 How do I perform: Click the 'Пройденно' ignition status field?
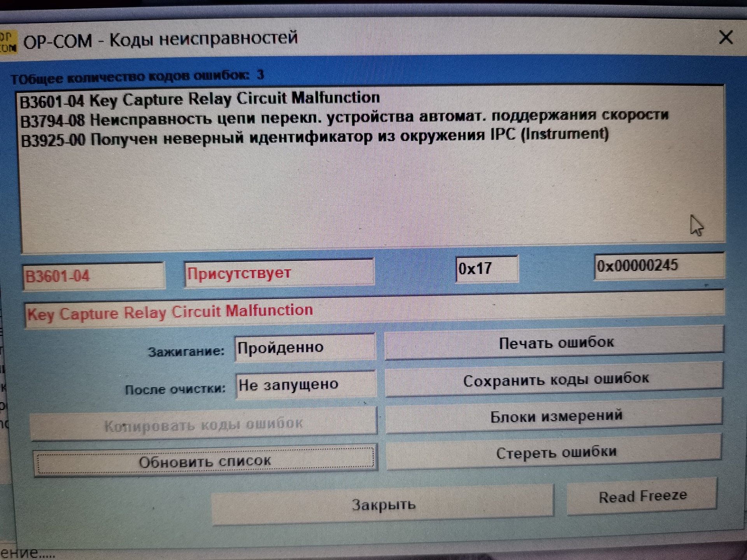pyautogui.click(x=305, y=347)
